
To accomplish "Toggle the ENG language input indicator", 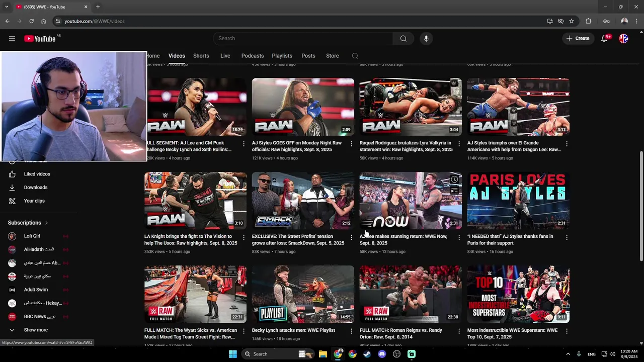I will (592, 354).
